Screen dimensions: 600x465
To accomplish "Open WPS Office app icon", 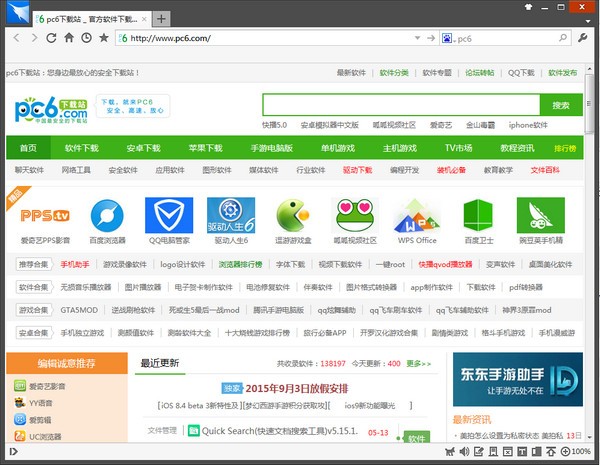I will pos(417,215).
